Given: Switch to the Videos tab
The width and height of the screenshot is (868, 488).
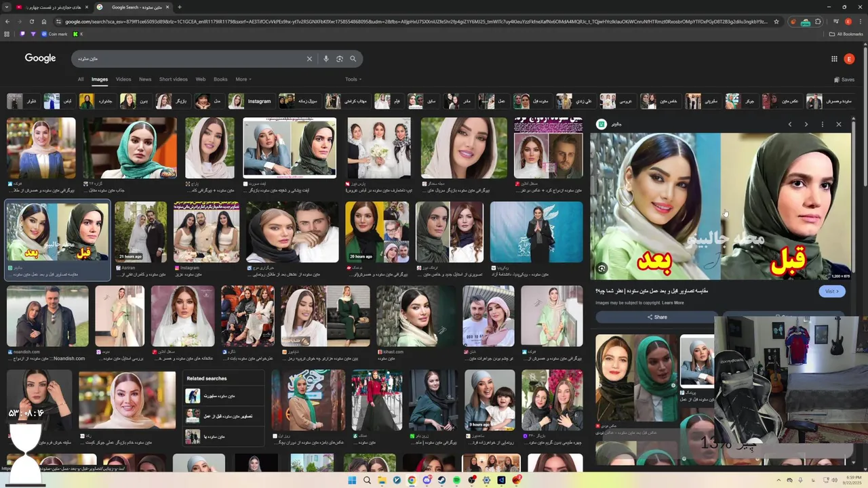Looking at the screenshot, I should [123, 79].
